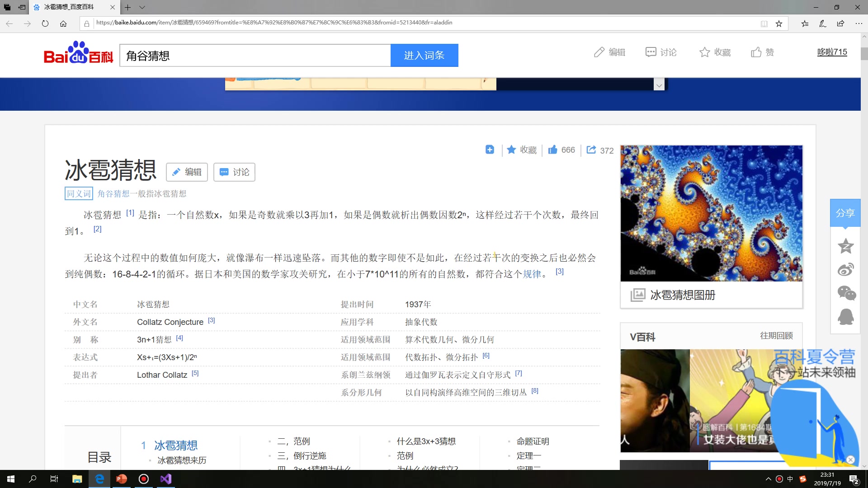Open Task View in taskbar
Screen dimensions: 868x488
pyautogui.click(x=54, y=479)
